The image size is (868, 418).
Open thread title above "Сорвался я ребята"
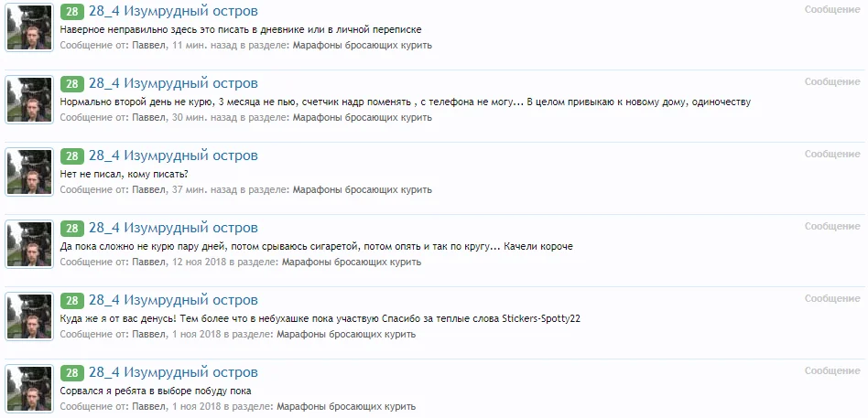pyautogui.click(x=173, y=373)
